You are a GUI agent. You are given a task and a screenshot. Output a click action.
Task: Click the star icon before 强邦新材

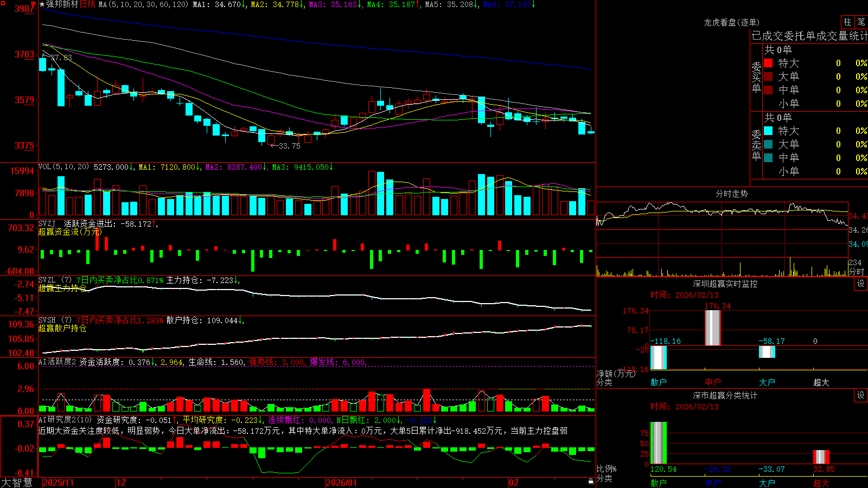[x=42, y=4]
